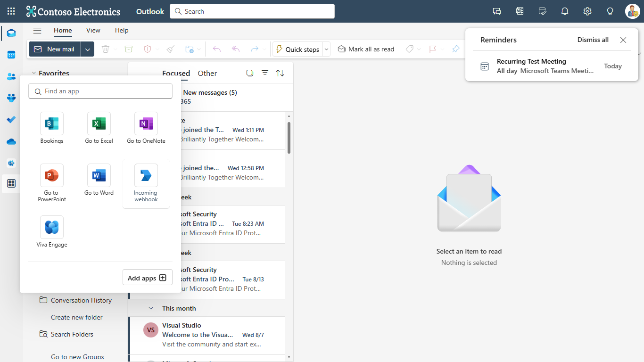Image resolution: width=644 pixels, height=362 pixels.
Task: Click the Reply all icon
Action: pyautogui.click(x=236, y=49)
